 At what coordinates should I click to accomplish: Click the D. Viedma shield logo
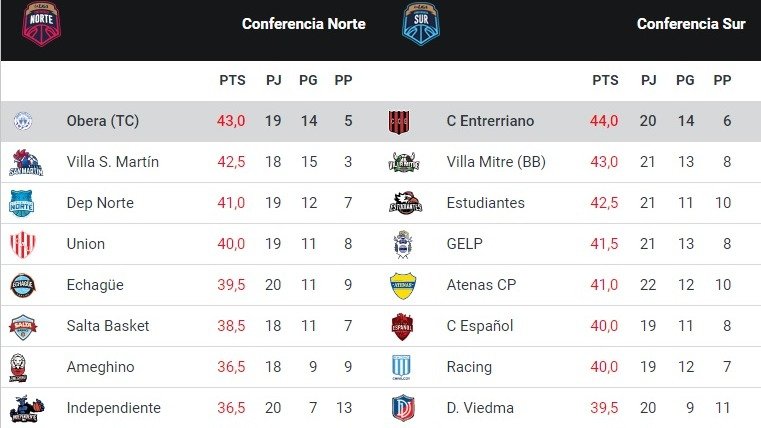click(403, 408)
